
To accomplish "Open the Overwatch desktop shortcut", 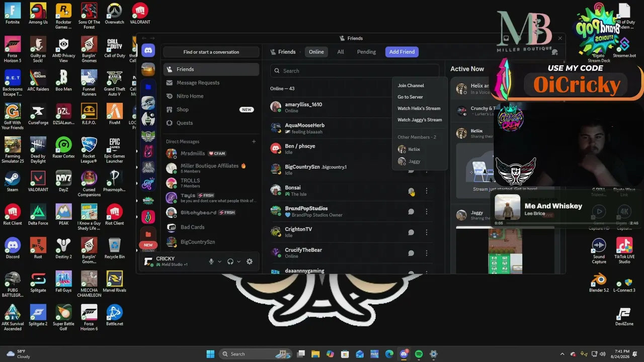I will tap(114, 14).
